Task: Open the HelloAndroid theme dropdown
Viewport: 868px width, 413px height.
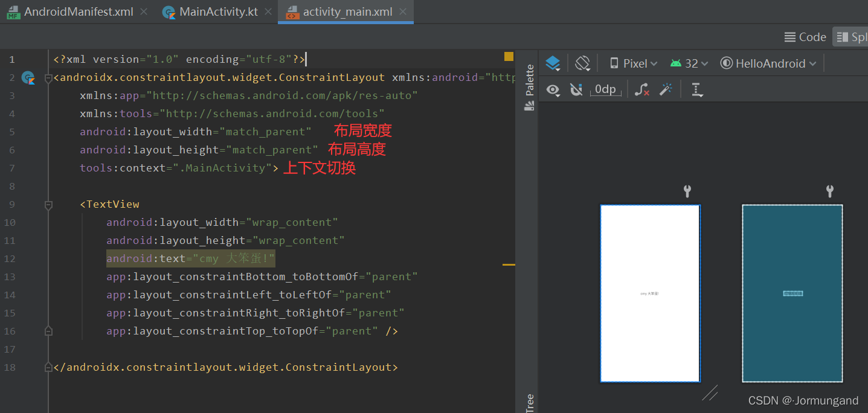Action: [769, 63]
